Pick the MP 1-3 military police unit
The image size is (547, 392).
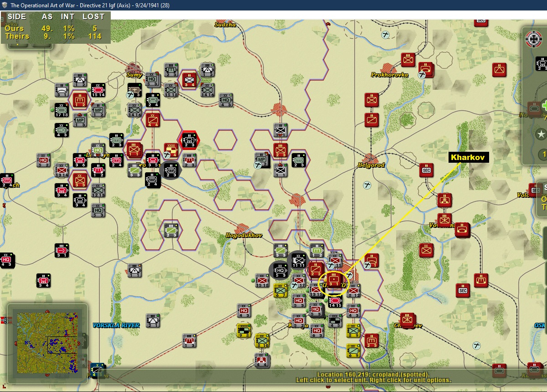tap(80, 120)
